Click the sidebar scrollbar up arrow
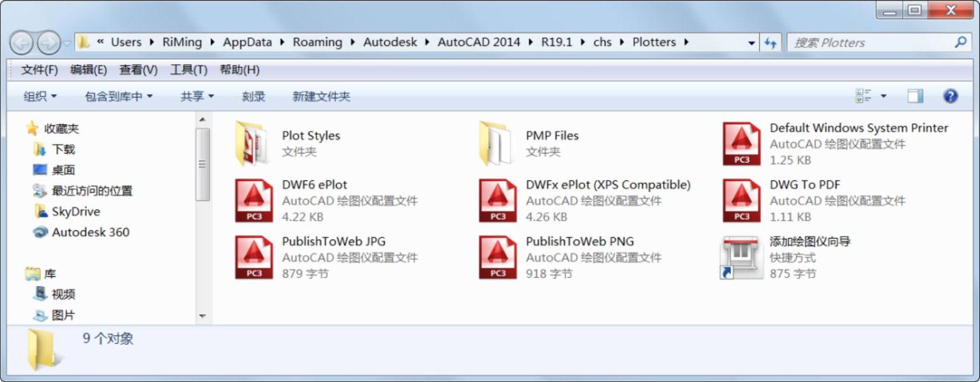980x382 pixels. coord(202,120)
